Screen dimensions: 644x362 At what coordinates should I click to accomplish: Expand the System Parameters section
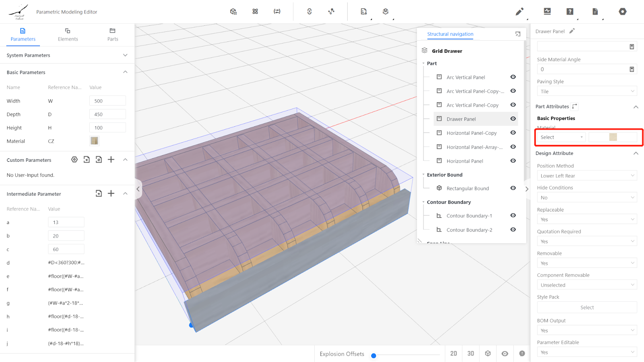pos(125,55)
